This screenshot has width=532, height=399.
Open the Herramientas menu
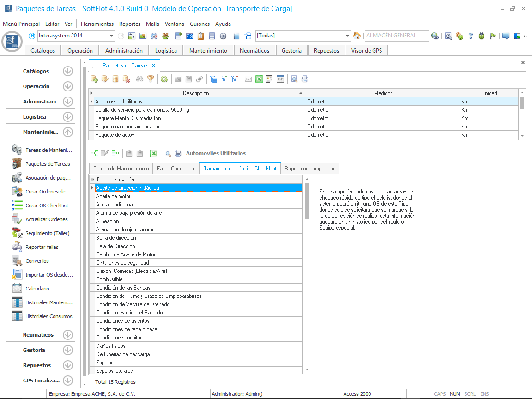(x=97, y=24)
